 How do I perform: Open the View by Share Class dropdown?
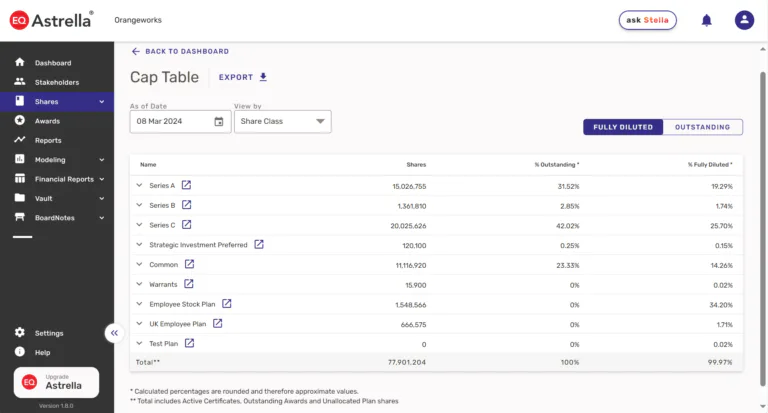coord(283,121)
